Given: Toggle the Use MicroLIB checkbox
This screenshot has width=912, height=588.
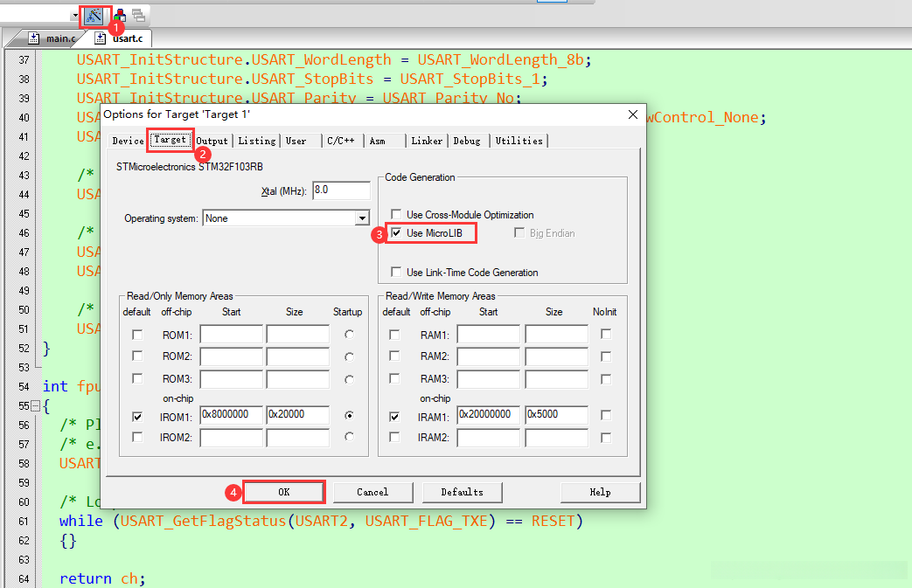Looking at the screenshot, I should coord(396,233).
